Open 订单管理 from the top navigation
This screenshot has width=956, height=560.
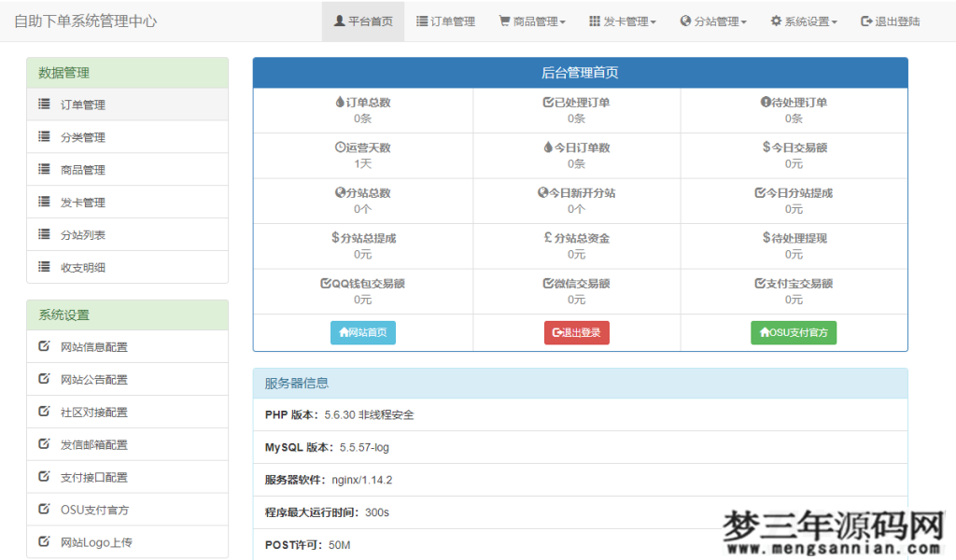click(445, 21)
